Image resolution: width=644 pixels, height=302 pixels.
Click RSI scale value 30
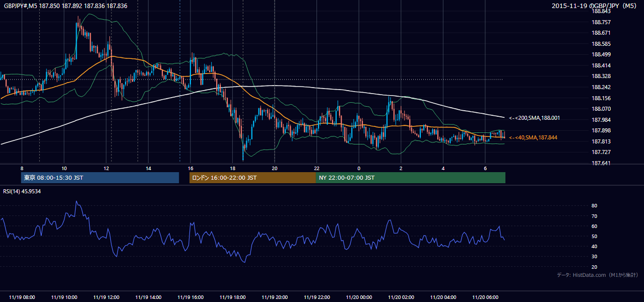point(594,257)
